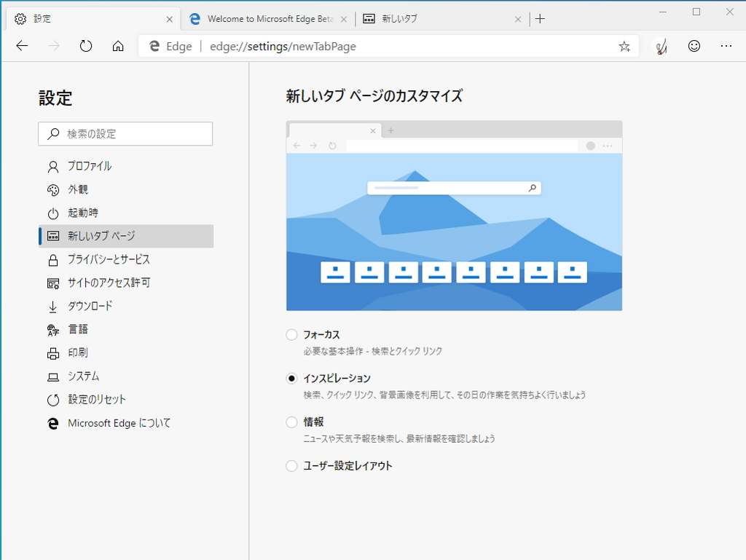Click the new tab layout preview image

(x=454, y=216)
